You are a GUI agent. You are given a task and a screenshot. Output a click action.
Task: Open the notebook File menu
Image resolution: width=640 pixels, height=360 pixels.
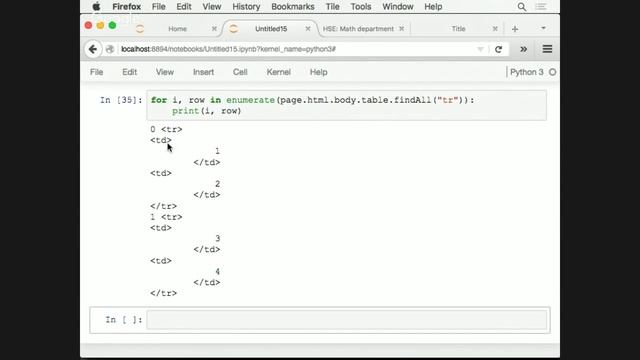click(x=96, y=72)
